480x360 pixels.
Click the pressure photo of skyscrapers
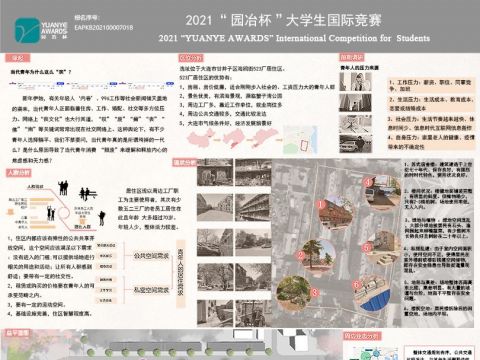click(x=355, y=102)
